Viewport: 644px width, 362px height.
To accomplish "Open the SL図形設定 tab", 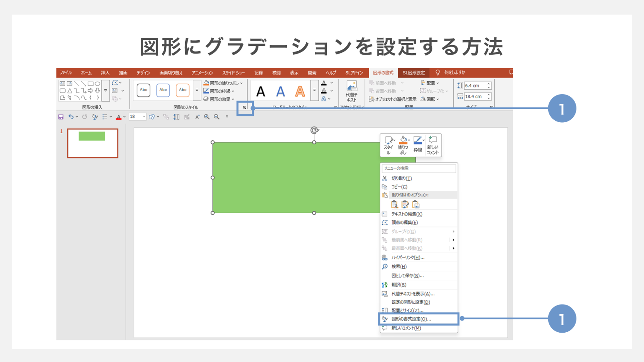I will [x=414, y=73].
